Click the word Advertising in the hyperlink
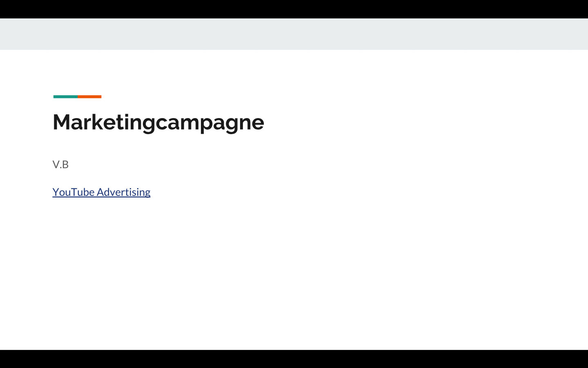 tap(124, 192)
